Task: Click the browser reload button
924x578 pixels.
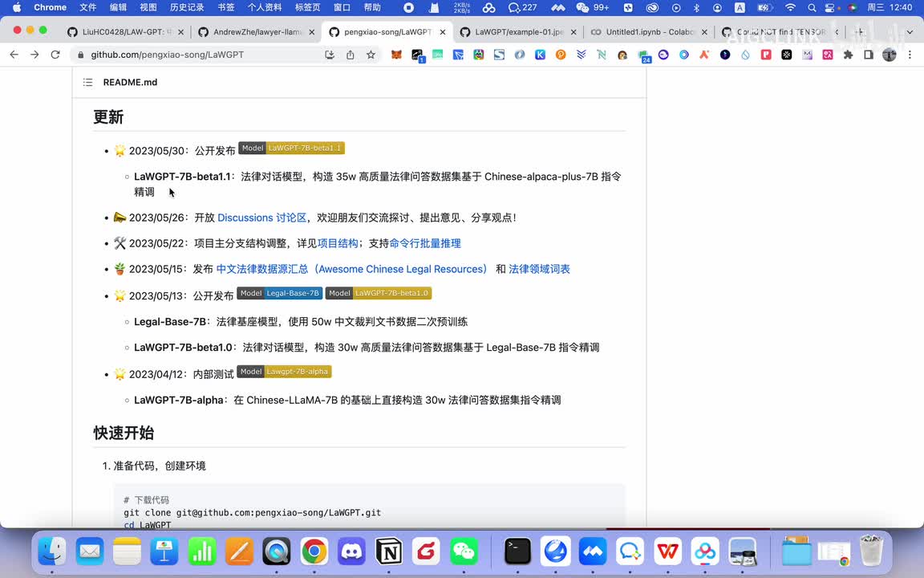Action: [55, 55]
